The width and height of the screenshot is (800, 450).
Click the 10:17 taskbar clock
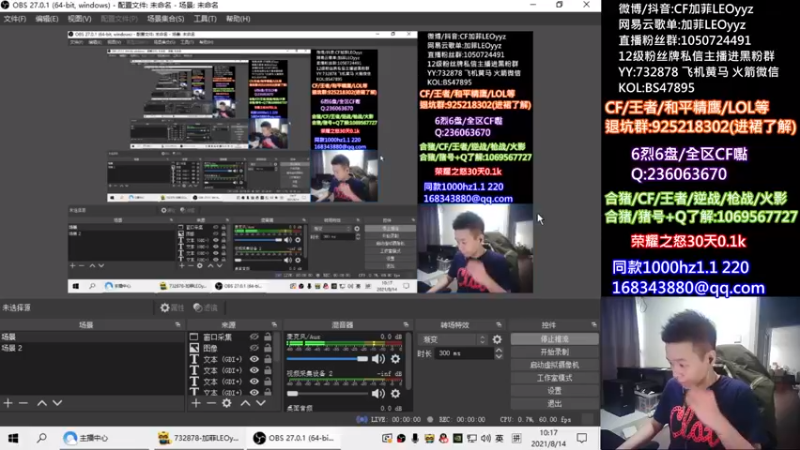coord(548,433)
